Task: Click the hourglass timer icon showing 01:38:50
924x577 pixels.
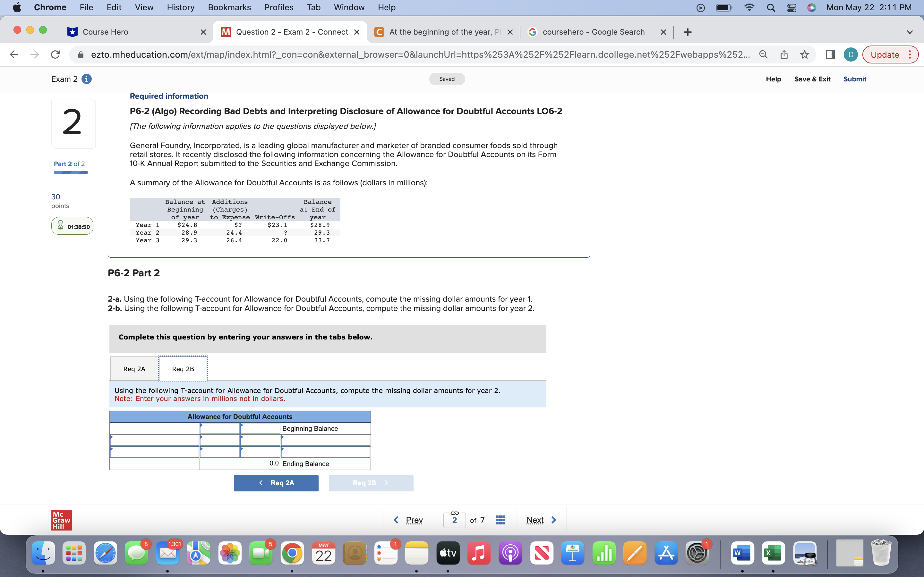Action: pos(60,226)
